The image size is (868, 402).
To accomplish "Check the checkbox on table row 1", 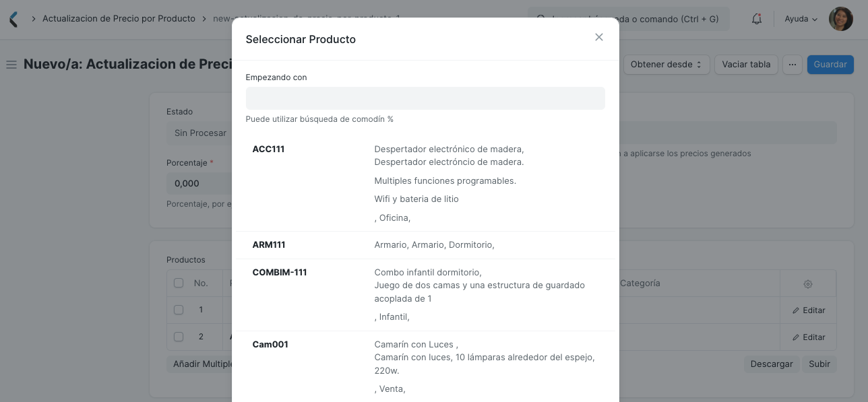I will click(x=179, y=310).
